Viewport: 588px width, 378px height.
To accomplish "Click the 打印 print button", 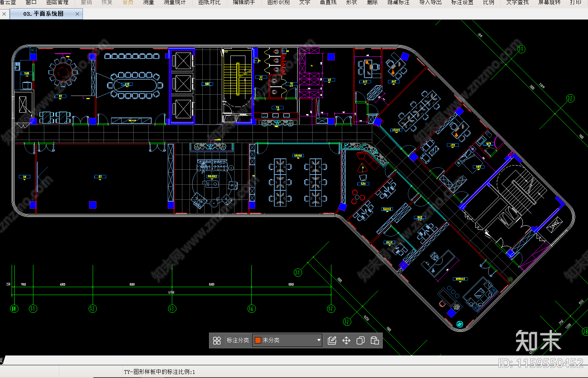I will pyautogui.click(x=576, y=2).
